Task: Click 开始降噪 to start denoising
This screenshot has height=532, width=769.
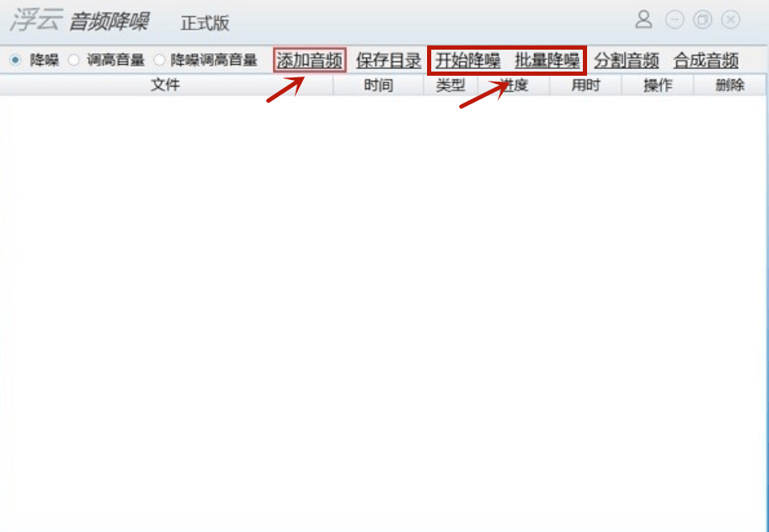Action: (x=467, y=61)
